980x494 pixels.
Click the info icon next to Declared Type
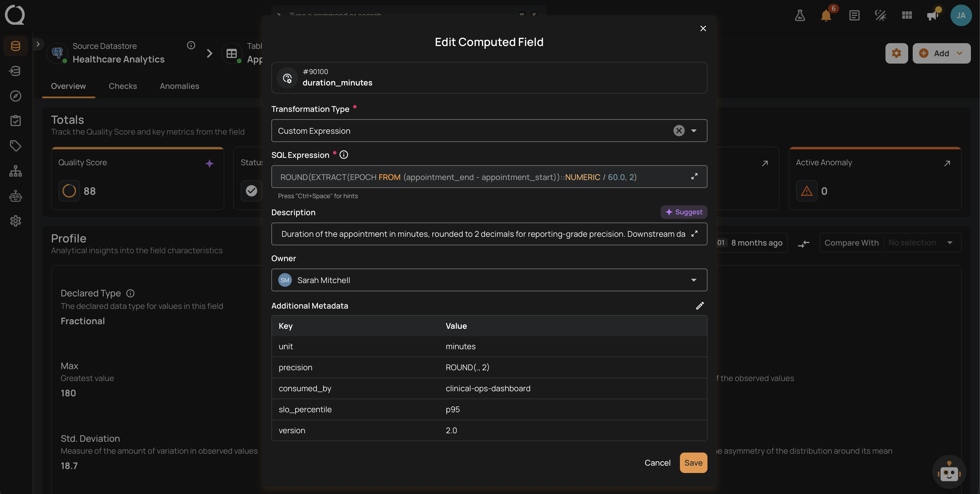[x=131, y=293]
